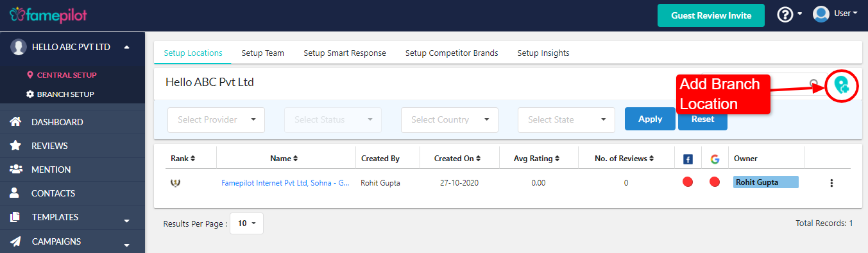Viewport: 868px width, 253px height.
Task: Click the Templates copy icon
Action: click(x=16, y=217)
